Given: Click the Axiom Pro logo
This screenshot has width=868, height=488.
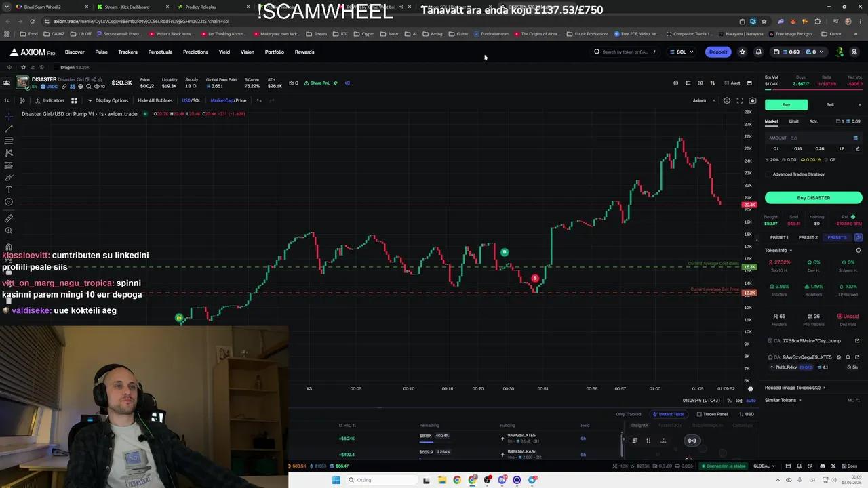Looking at the screenshot, I should pyautogui.click(x=33, y=52).
